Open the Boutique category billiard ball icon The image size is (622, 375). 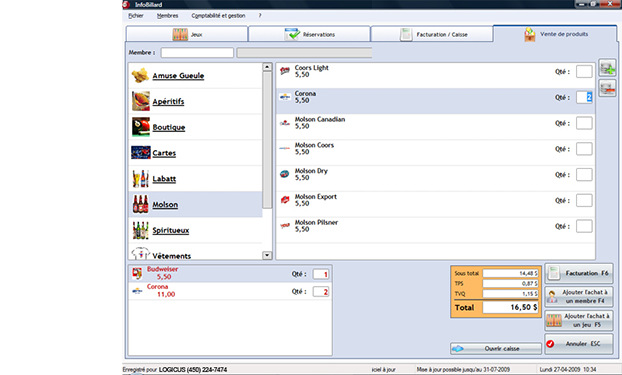141,127
